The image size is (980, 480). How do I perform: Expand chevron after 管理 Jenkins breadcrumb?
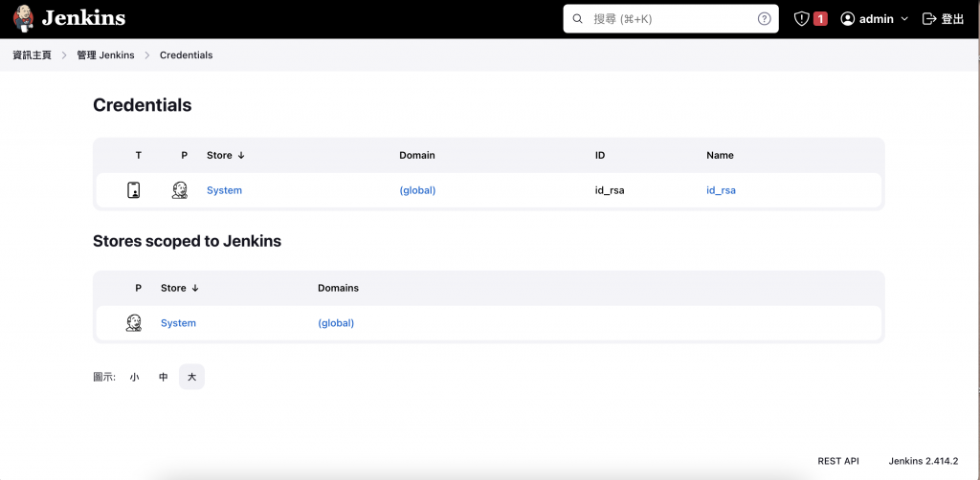[147, 55]
